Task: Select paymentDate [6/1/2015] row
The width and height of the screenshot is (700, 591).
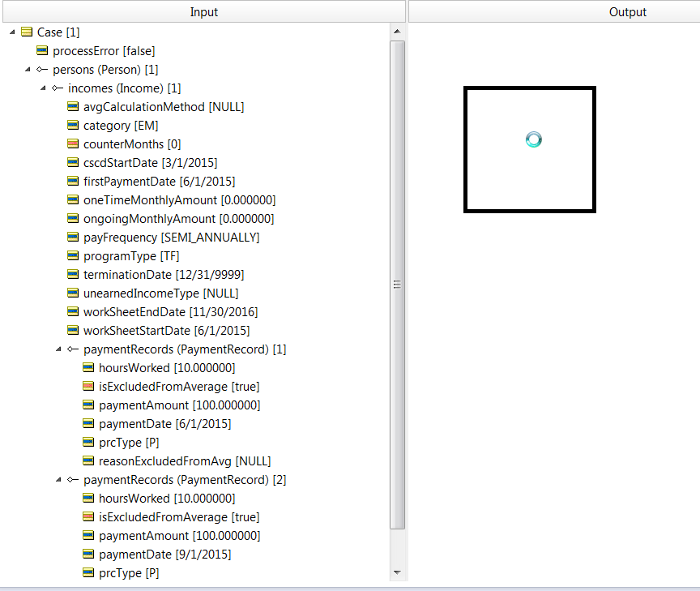Action: (x=165, y=424)
